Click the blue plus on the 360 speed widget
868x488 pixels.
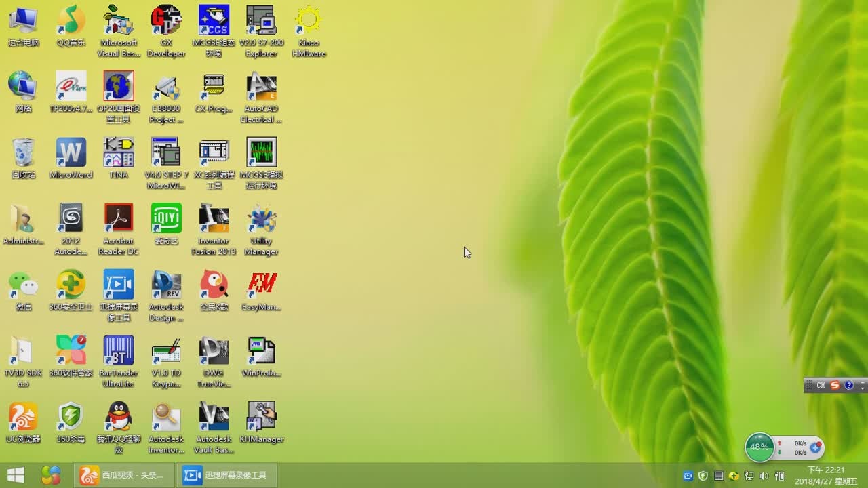815,448
